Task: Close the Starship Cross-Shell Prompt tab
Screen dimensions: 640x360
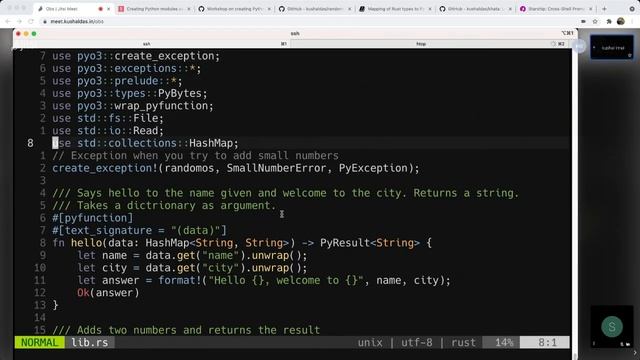Action: click(x=591, y=9)
